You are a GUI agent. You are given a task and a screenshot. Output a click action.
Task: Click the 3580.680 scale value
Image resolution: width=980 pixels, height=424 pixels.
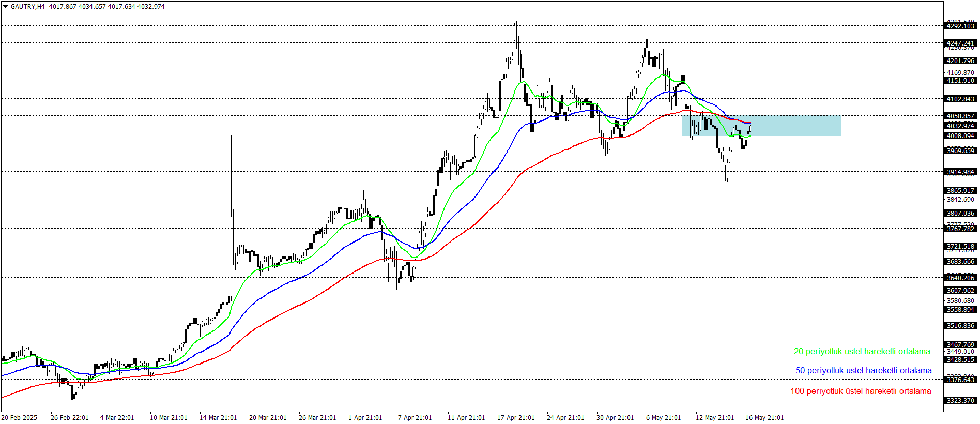960,301
